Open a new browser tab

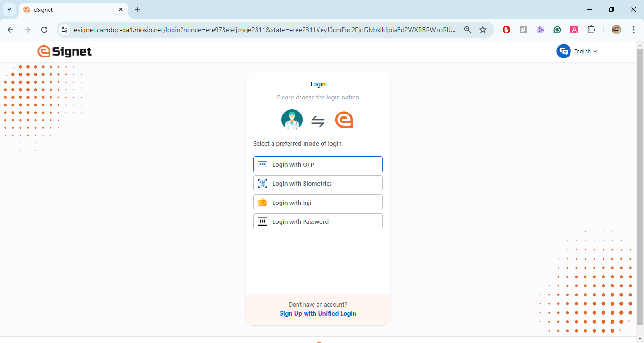(138, 9)
